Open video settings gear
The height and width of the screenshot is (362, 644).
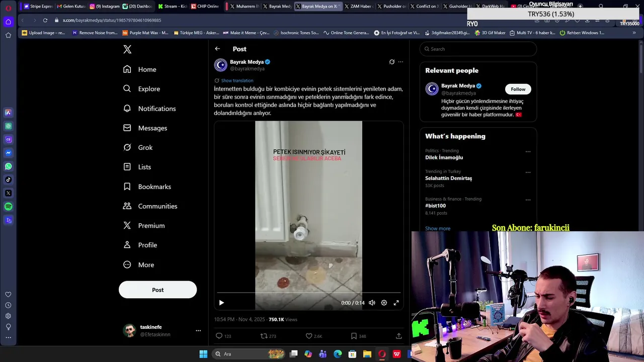pos(384,303)
